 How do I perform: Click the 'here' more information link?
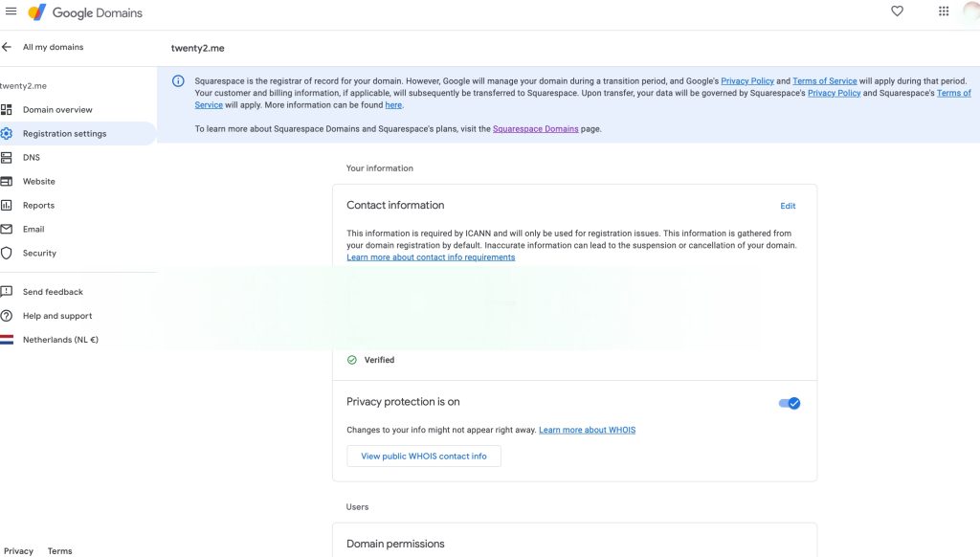point(393,105)
